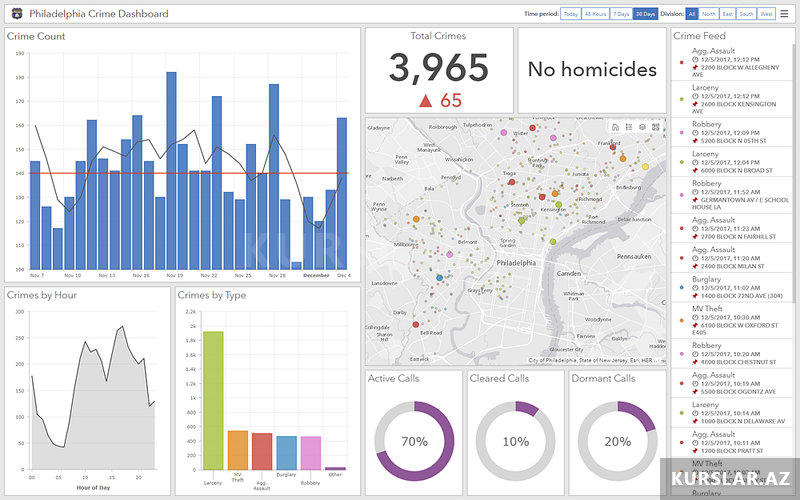Click the police badge logo icon
The height and width of the screenshot is (500, 800).
click(x=15, y=14)
